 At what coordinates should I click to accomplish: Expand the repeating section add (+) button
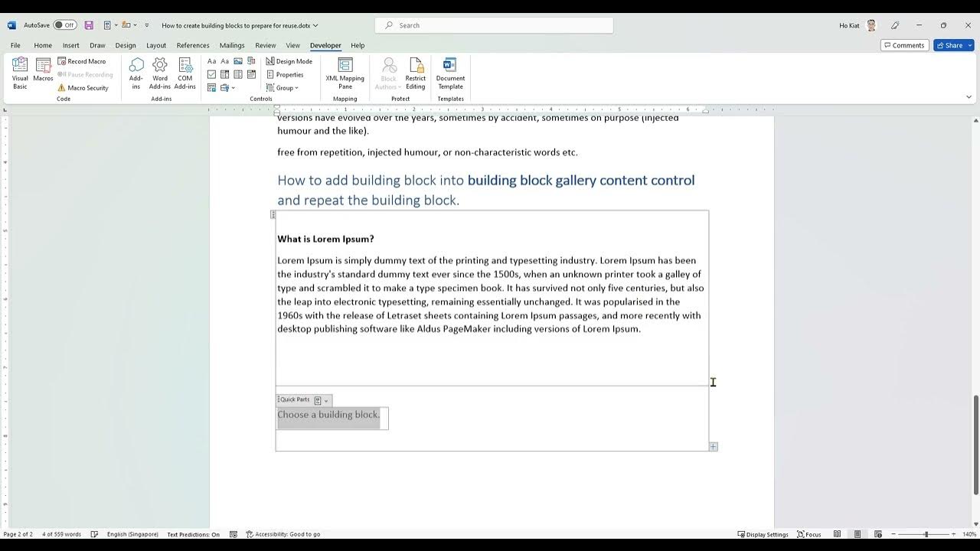[714, 446]
